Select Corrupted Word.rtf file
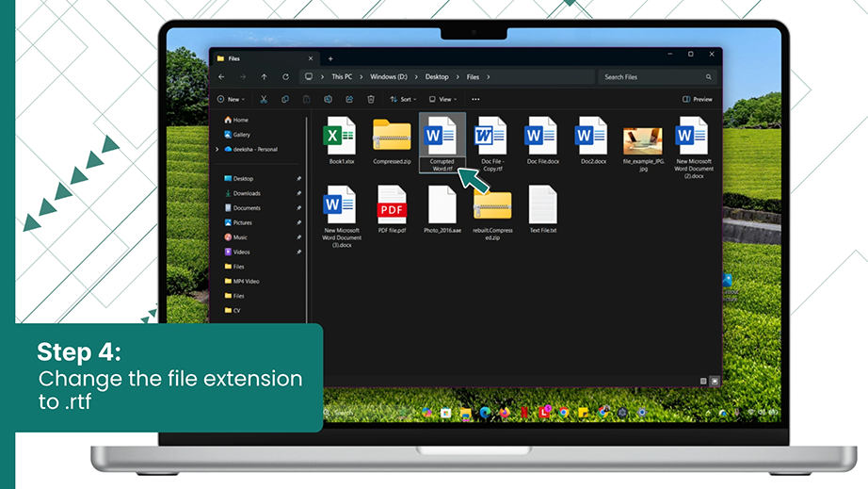This screenshot has width=868, height=489. [x=442, y=143]
